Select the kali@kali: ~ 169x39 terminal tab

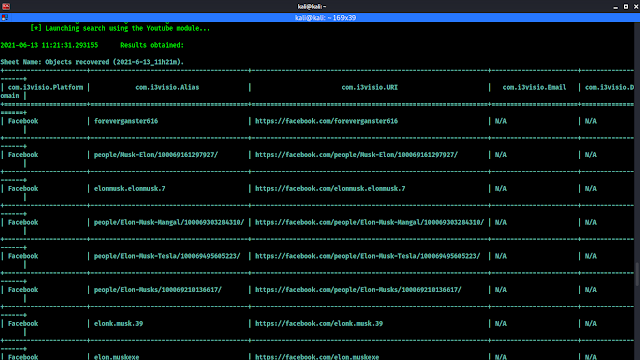[x=325, y=18]
